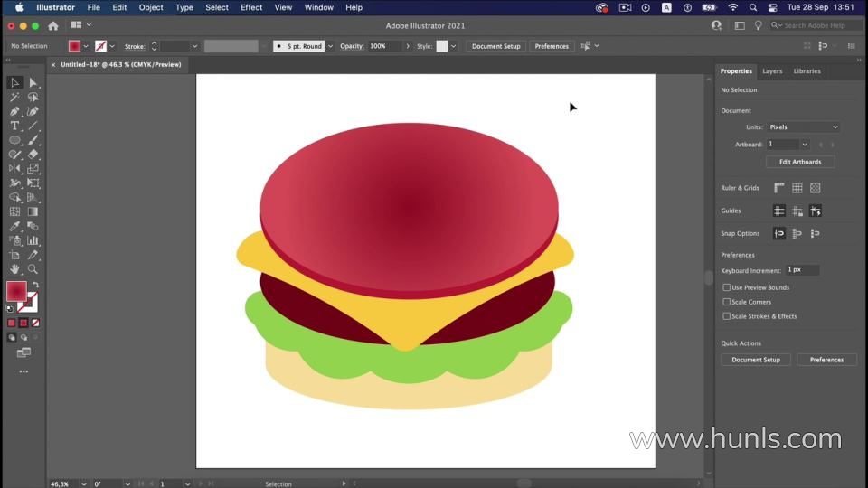Pick the Eyedropper tool

14,226
